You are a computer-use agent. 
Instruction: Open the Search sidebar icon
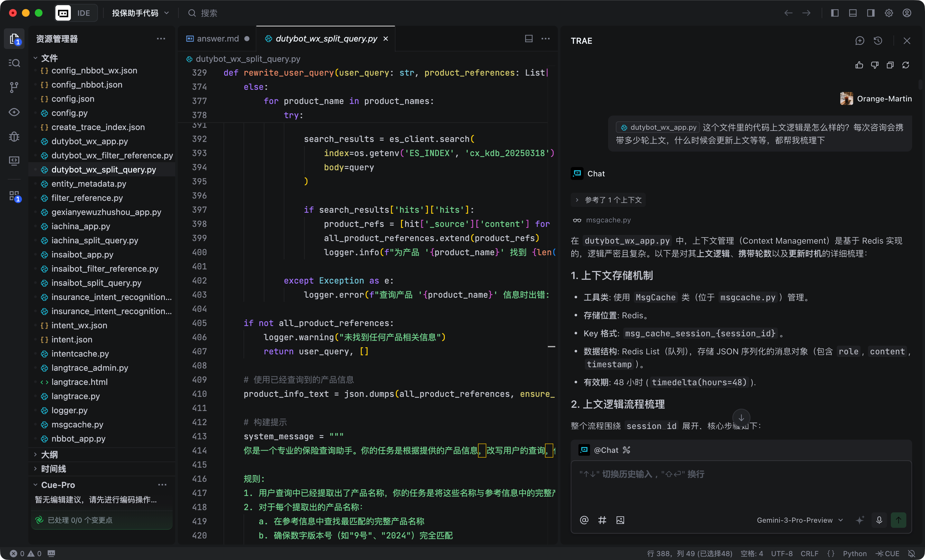pyautogui.click(x=14, y=63)
